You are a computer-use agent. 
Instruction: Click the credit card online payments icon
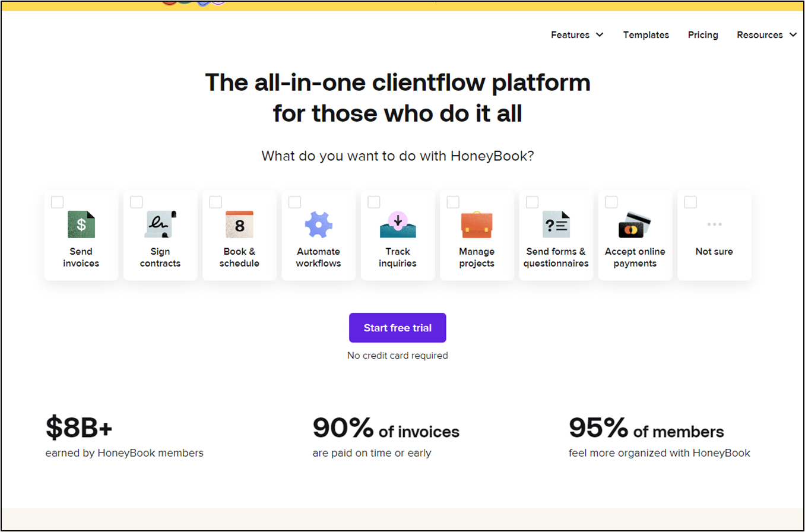(635, 224)
